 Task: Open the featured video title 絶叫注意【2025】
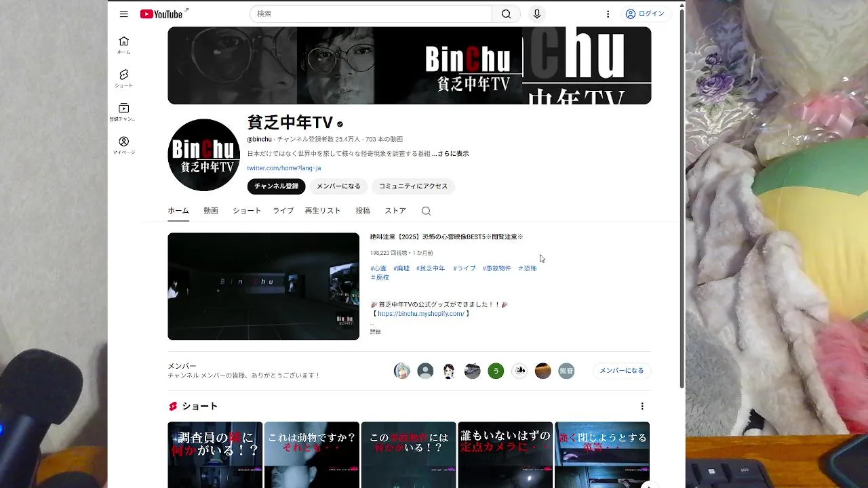447,237
